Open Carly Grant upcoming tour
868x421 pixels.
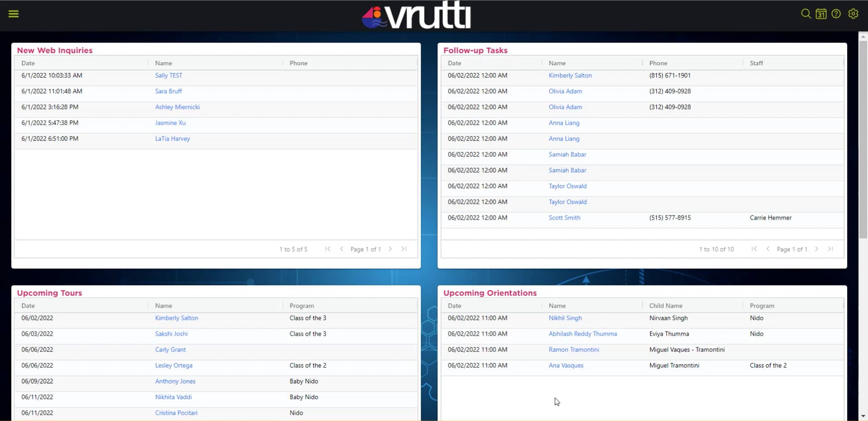pyautogui.click(x=170, y=349)
